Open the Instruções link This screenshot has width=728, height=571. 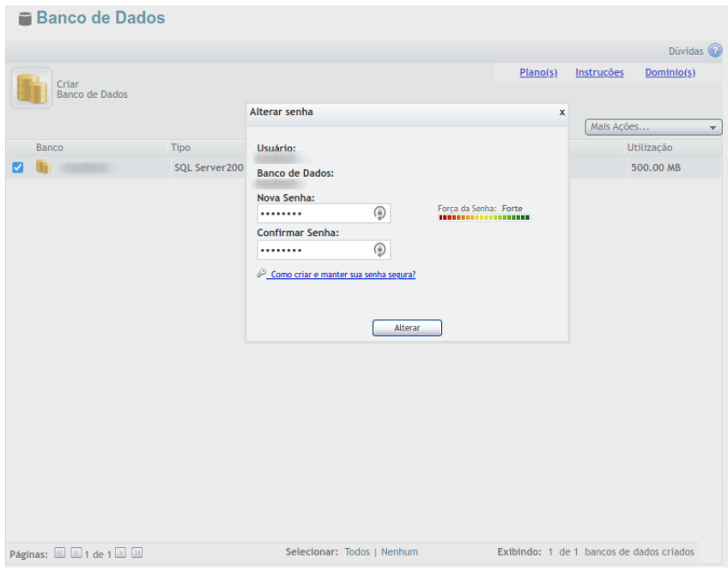599,73
